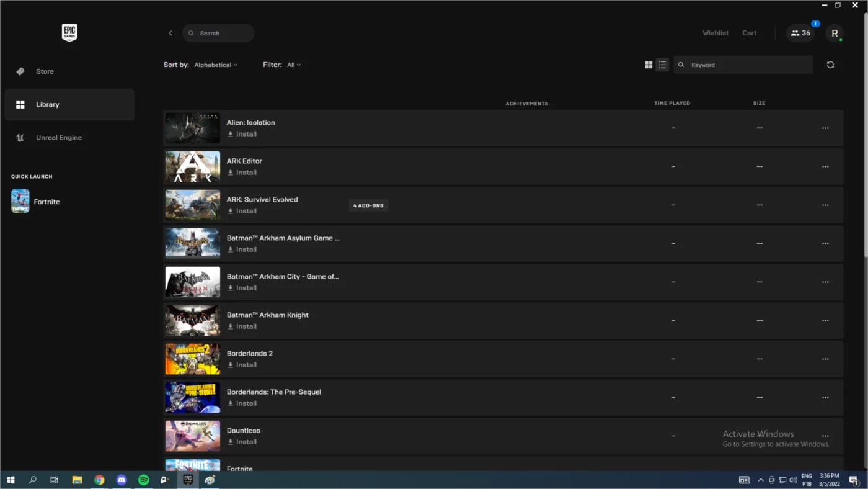The image size is (868, 489).
Task: Install Alien: Isolation
Action: 242,134
